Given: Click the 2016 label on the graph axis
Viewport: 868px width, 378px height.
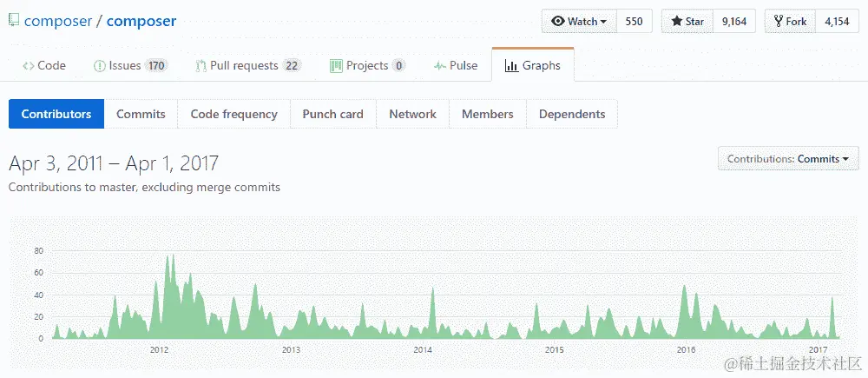Looking at the screenshot, I should [x=686, y=350].
